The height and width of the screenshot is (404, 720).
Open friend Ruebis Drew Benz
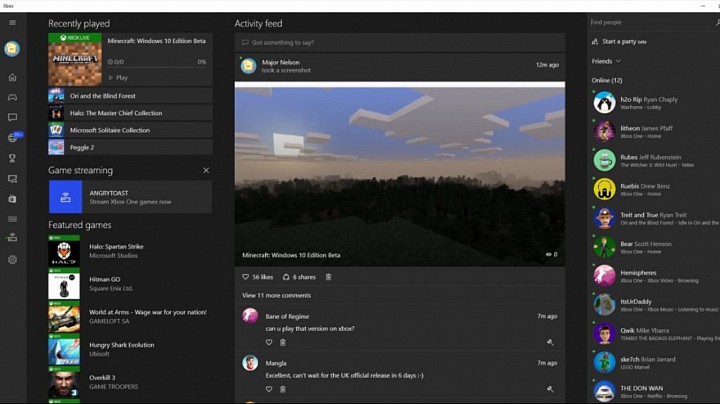pos(654,189)
